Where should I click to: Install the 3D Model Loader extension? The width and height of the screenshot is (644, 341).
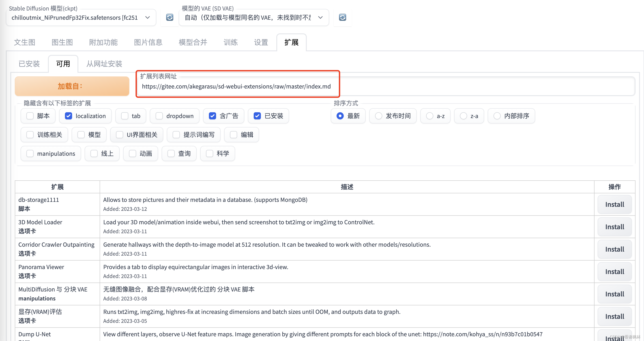tap(614, 227)
